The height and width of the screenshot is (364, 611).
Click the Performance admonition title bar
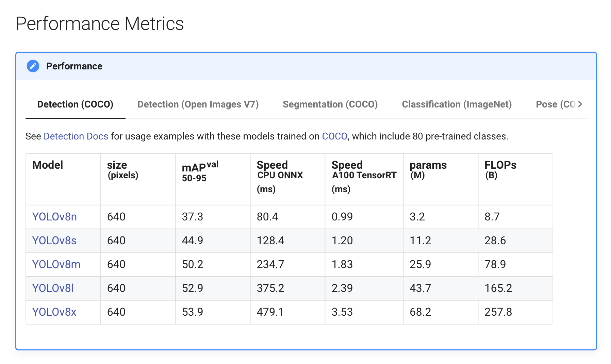click(306, 66)
